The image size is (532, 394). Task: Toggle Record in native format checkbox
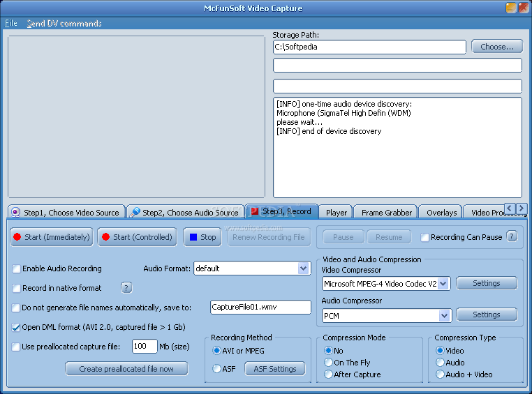click(16, 288)
